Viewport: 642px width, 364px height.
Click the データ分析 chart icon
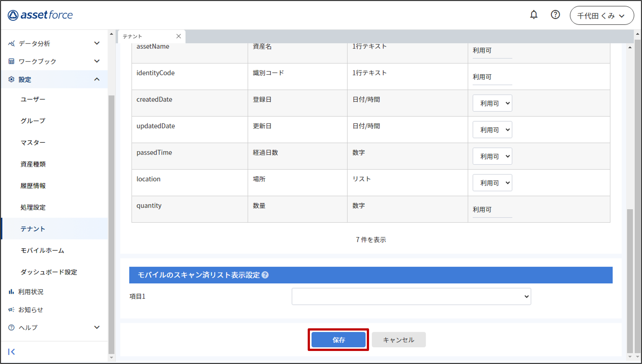(11, 44)
